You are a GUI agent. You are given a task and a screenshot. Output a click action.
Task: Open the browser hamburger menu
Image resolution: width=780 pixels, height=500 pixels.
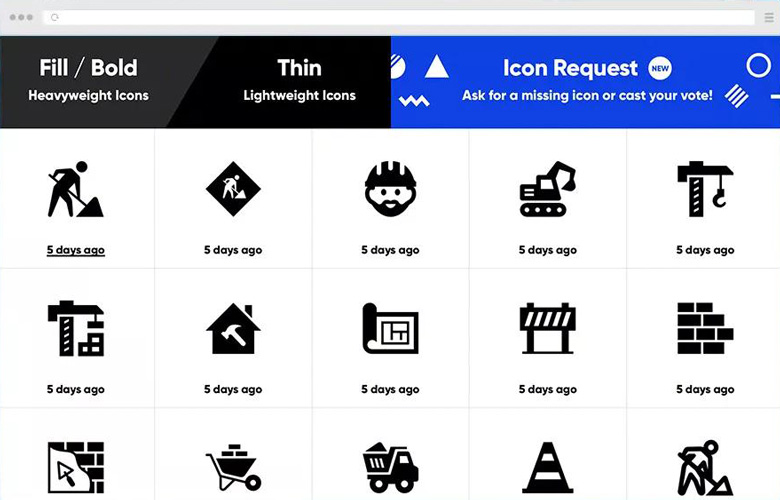tap(769, 17)
